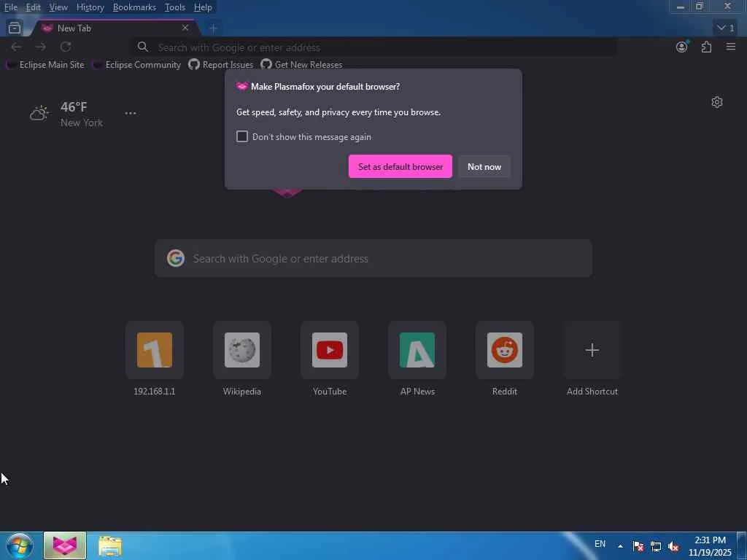Open the View menu
The height and width of the screenshot is (560, 747).
coord(58,7)
